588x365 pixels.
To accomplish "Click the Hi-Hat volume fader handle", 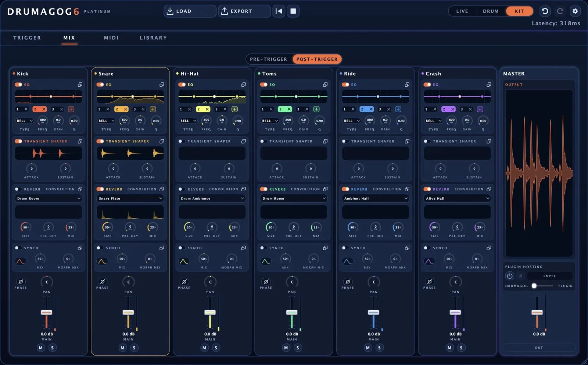I will tap(210, 312).
